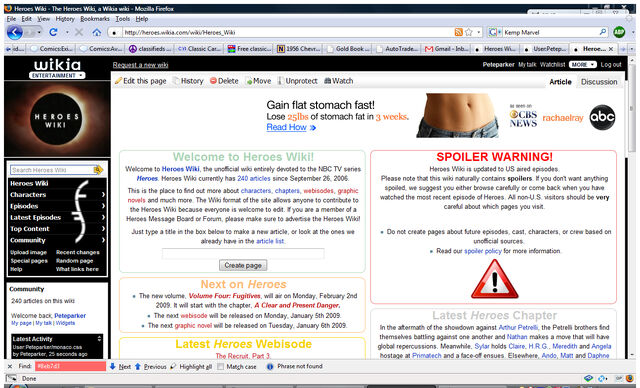This screenshot has height=388, width=640.
Task: Expand the address bar URL history dropdown
Action: click(x=479, y=32)
